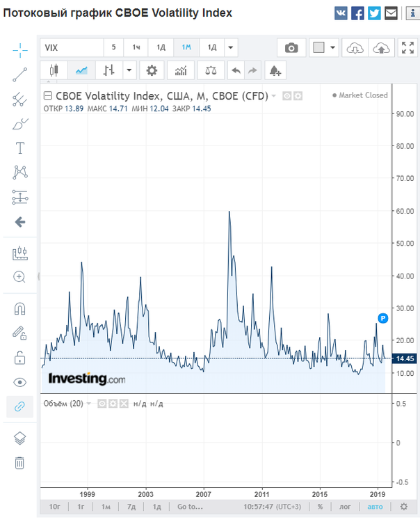Screen dimensions: 420x522
Task: Collapse the CBOE Volatility Index legend
Action: (48, 96)
